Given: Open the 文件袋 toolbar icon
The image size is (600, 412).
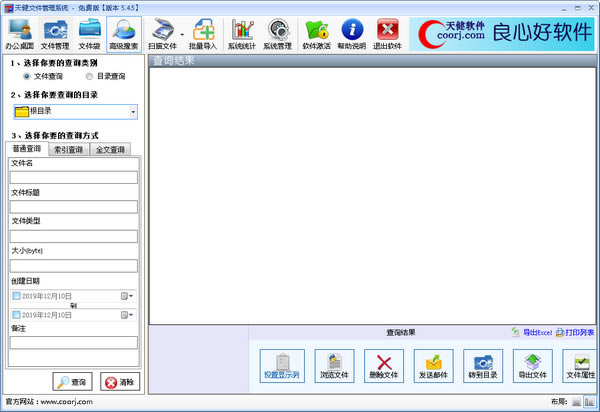Looking at the screenshot, I should pyautogui.click(x=89, y=34).
